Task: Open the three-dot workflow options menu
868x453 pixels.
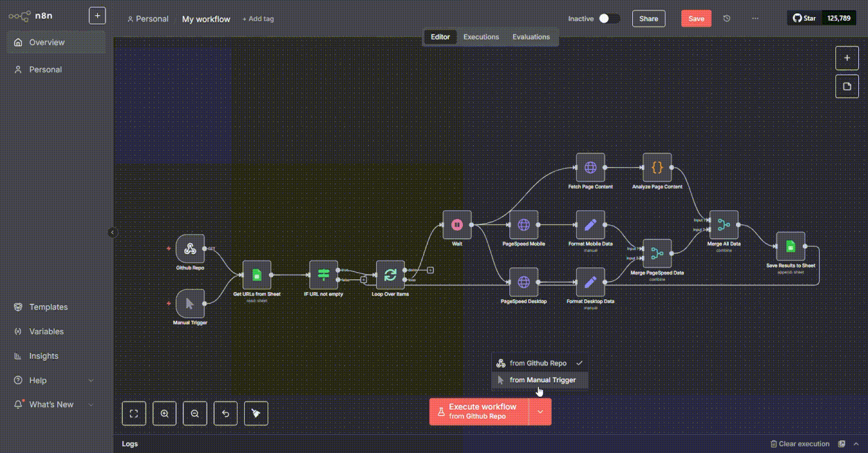Action: pyautogui.click(x=755, y=19)
